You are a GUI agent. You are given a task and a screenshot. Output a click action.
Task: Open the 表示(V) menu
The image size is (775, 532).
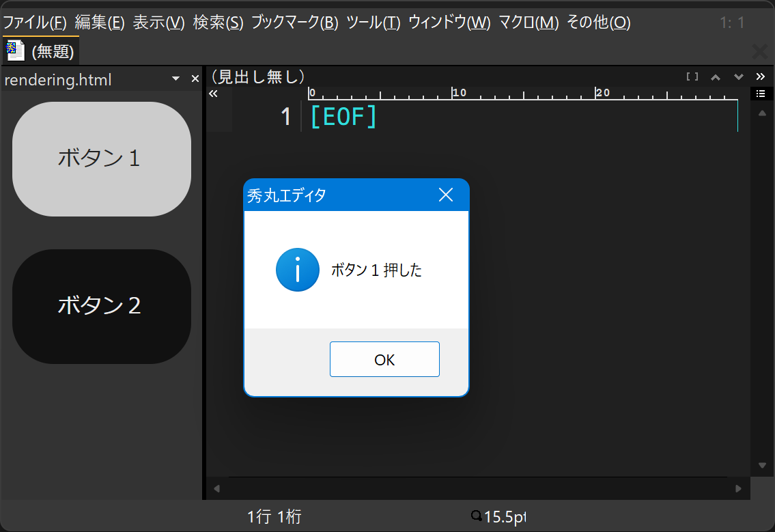(158, 23)
